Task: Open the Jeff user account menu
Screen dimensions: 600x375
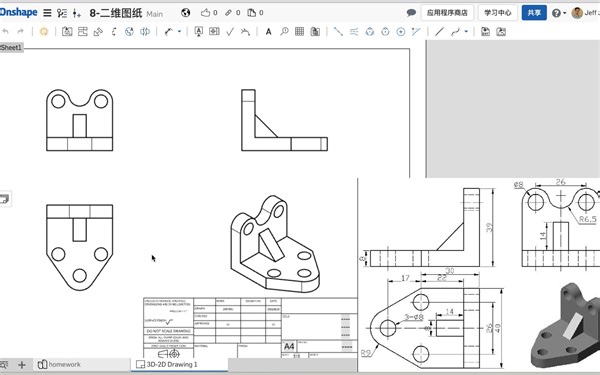Action: 585,13
